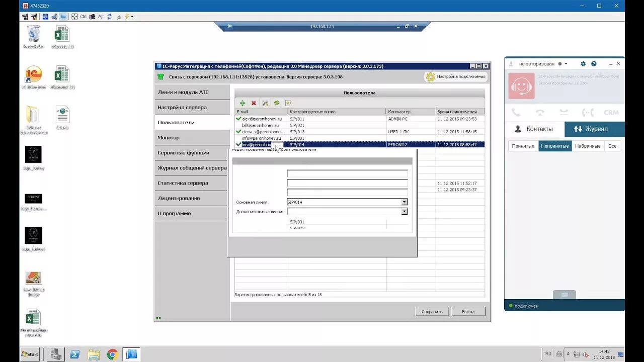Viewport: 644px width, 362px height.
Task: Expand the не авторизован status dropdown
Action: point(566,64)
